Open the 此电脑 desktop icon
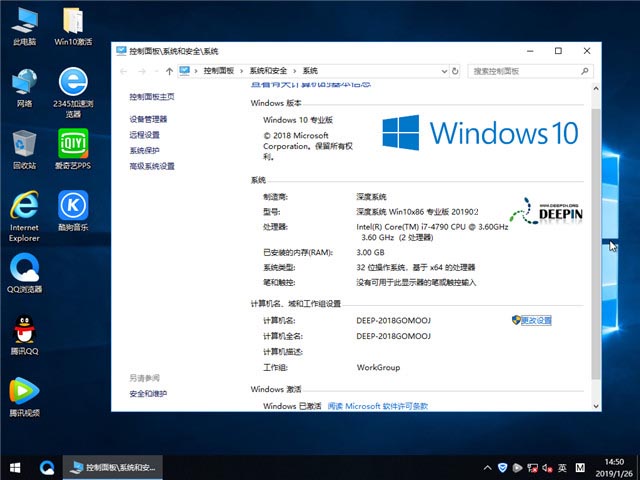 point(24,26)
